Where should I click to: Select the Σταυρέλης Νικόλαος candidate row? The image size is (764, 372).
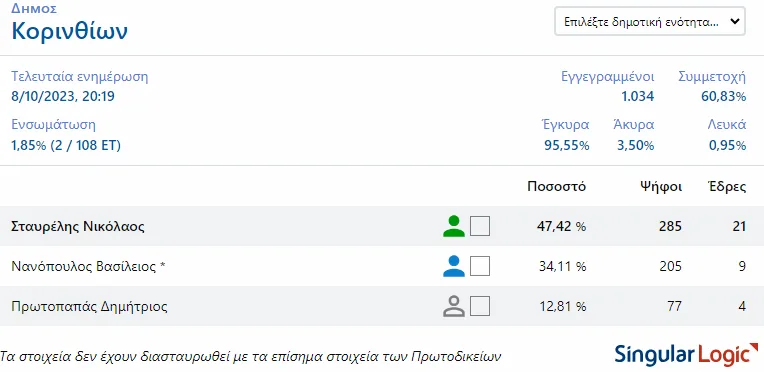(382, 226)
